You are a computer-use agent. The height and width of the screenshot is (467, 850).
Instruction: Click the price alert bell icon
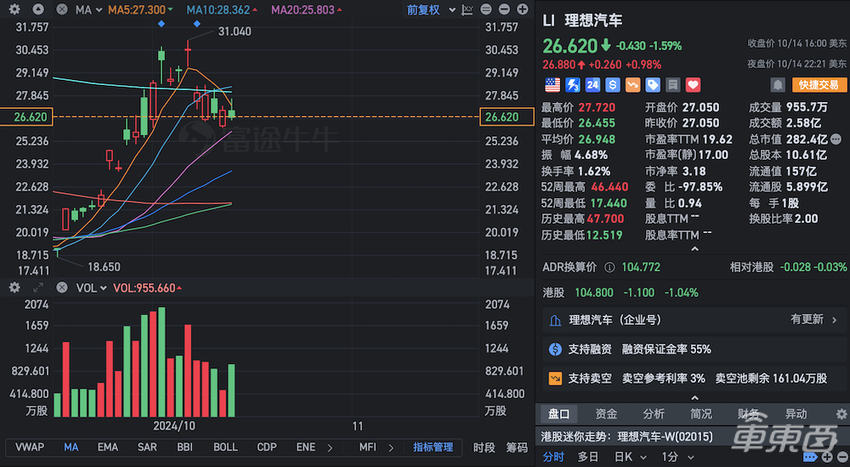click(776, 85)
